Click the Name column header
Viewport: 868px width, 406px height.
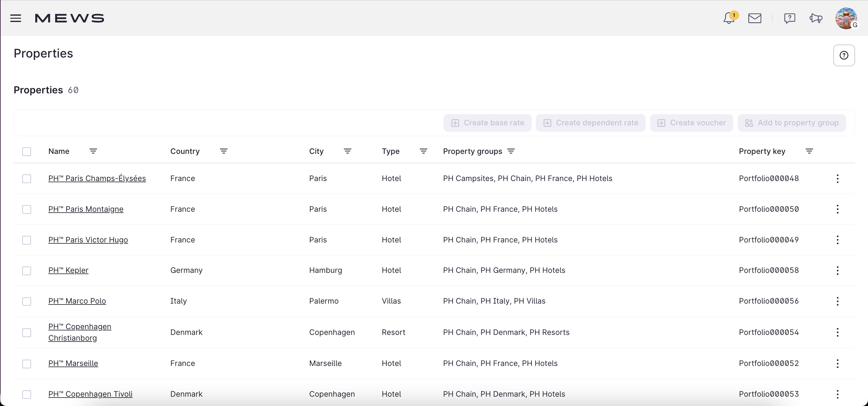tap(59, 151)
